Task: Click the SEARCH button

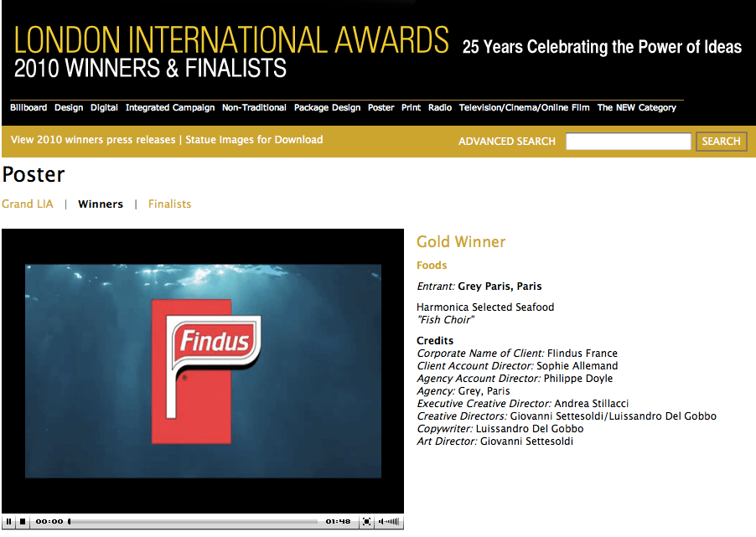Action: (x=721, y=142)
